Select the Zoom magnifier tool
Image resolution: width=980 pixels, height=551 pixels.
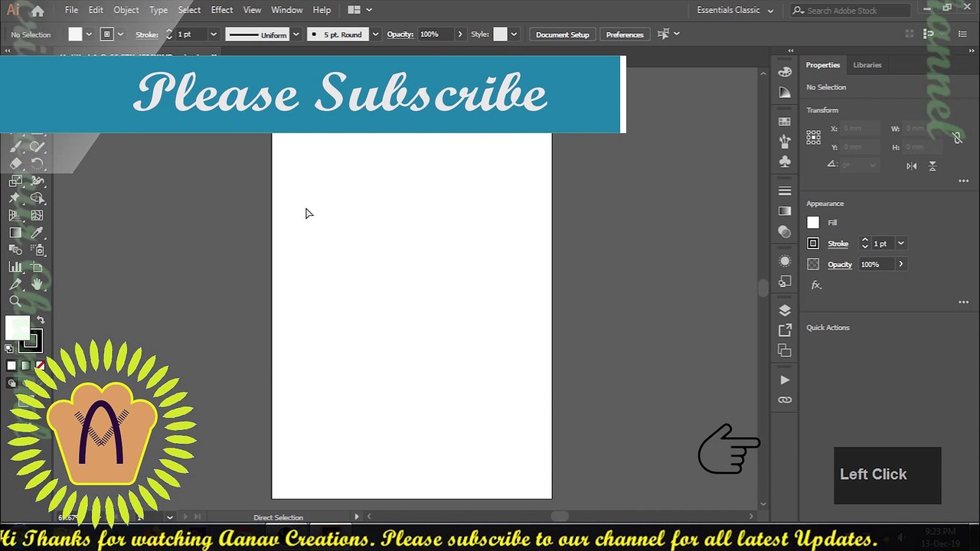(x=15, y=301)
